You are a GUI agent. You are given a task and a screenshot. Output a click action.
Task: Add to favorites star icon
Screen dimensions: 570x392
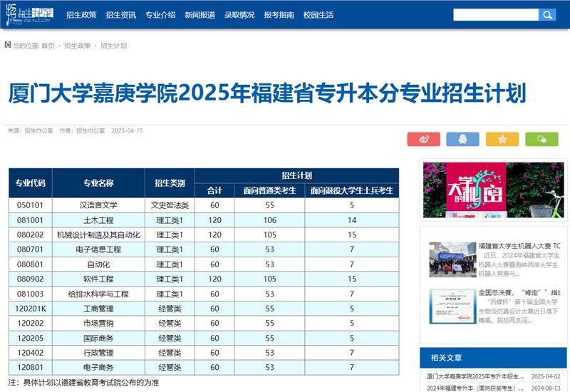[502, 139]
